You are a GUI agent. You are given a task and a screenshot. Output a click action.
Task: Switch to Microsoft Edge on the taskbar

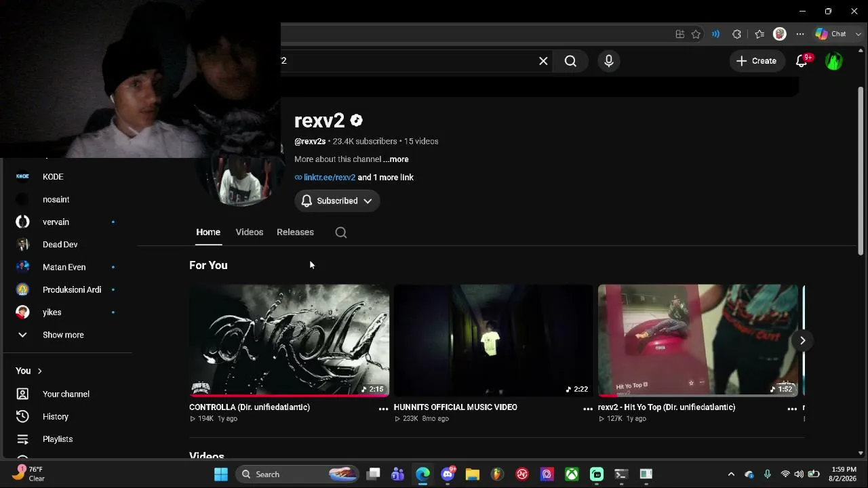(x=422, y=474)
